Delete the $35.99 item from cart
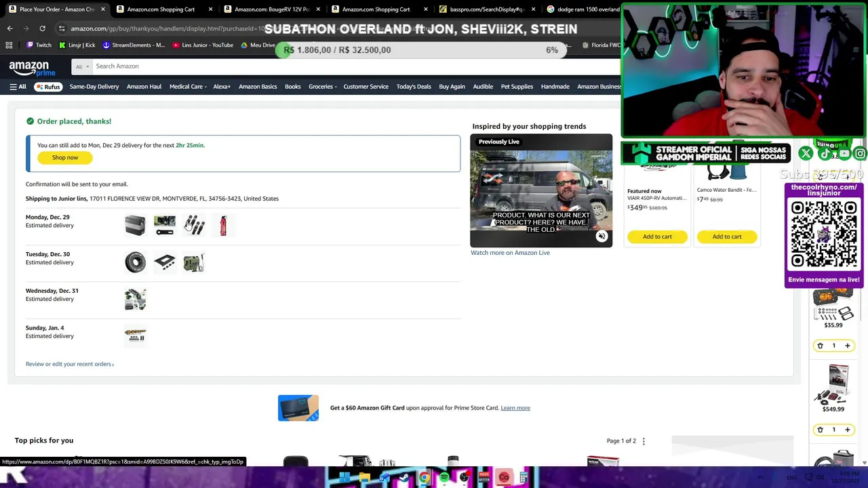Viewport: 868px width, 488px height. 820,346
